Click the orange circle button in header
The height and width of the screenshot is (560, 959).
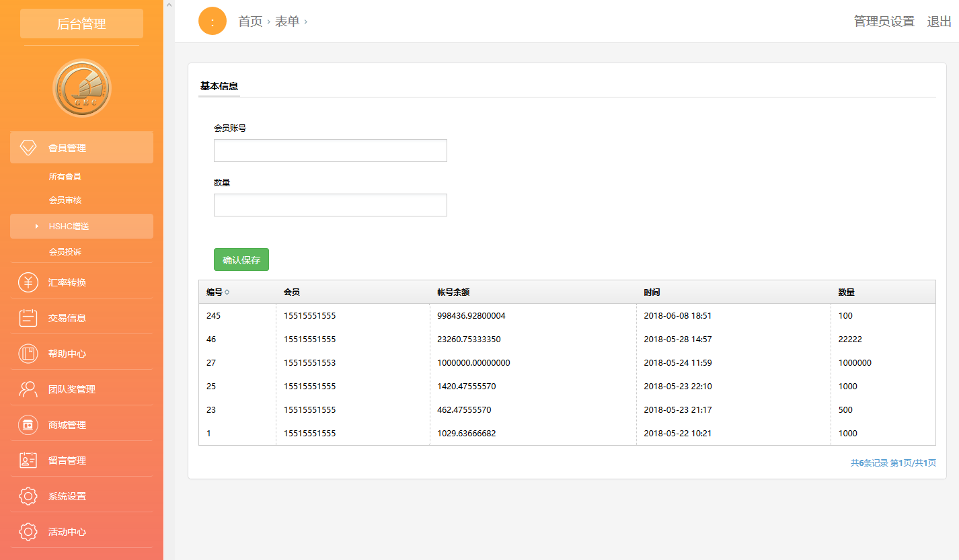coord(213,22)
